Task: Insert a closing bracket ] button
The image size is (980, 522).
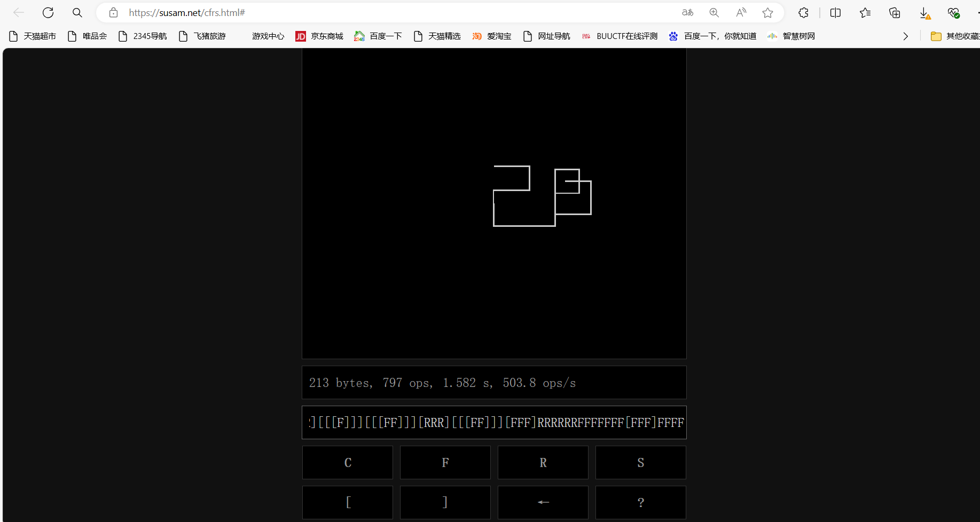Action: [x=445, y=502]
